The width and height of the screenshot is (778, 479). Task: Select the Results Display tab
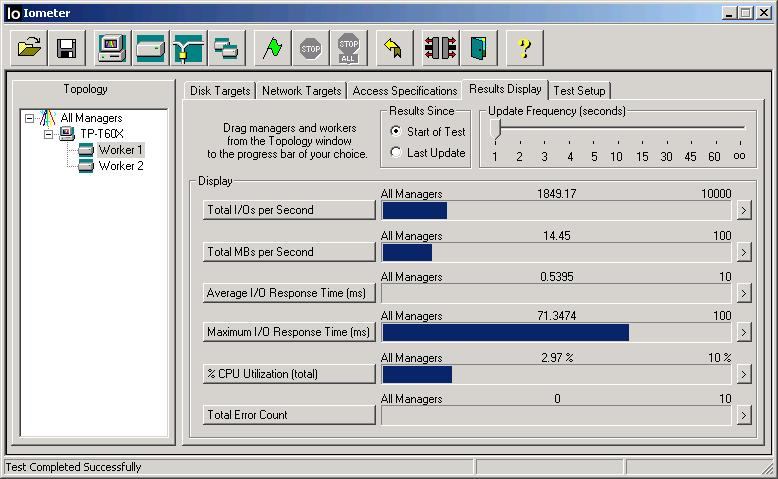click(x=505, y=89)
